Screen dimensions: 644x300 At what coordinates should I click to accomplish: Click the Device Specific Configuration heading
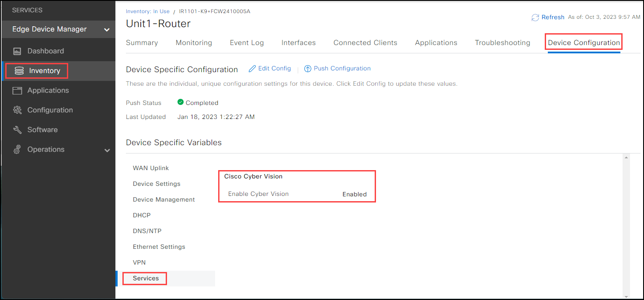tap(182, 70)
